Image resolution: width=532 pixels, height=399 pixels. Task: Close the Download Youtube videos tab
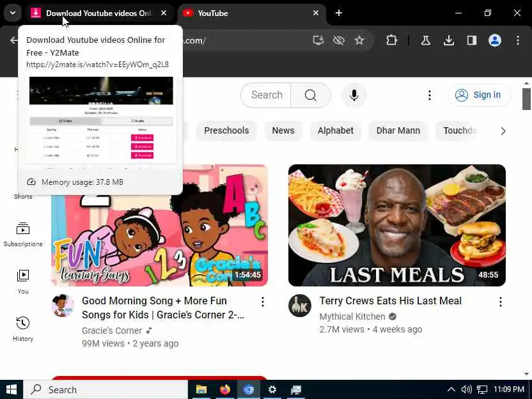point(164,13)
